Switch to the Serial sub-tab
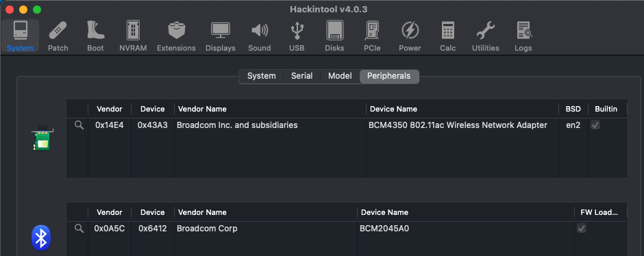Image resolution: width=644 pixels, height=256 pixels. pyautogui.click(x=302, y=76)
